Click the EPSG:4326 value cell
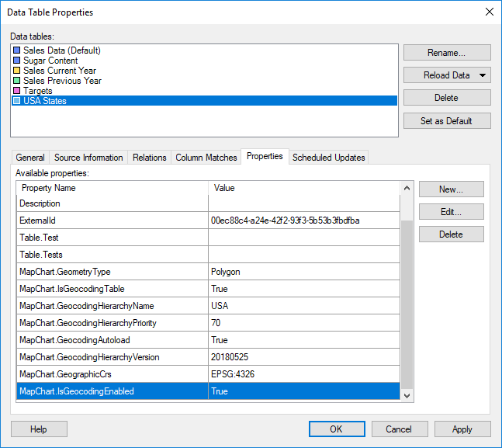This screenshot has height=448, width=502. (304, 374)
